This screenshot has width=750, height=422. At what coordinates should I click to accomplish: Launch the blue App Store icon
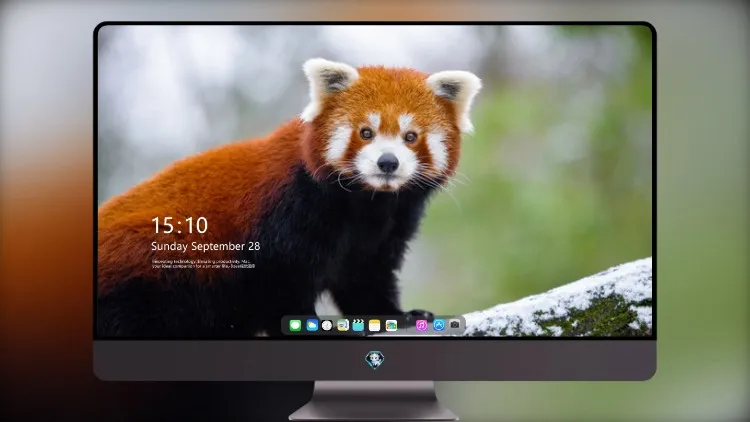point(439,325)
